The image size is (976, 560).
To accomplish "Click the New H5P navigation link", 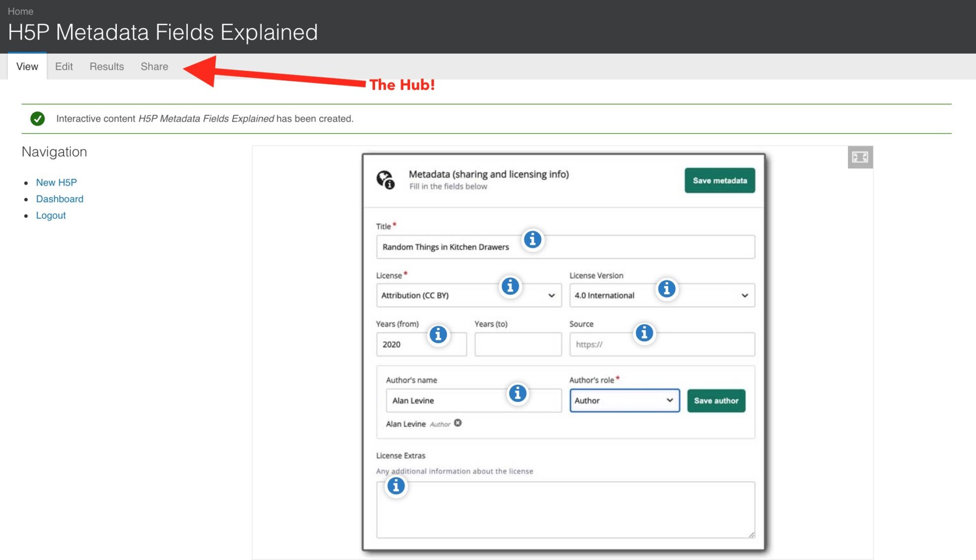I will click(57, 182).
